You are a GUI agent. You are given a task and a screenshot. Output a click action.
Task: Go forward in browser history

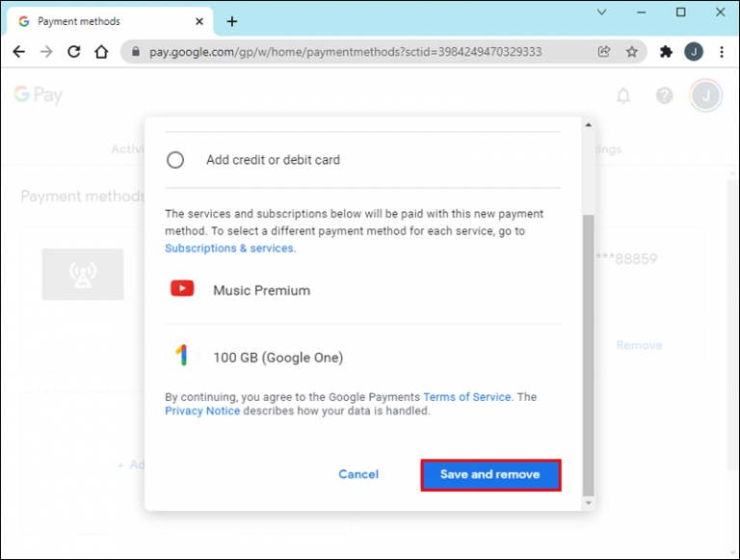46,51
